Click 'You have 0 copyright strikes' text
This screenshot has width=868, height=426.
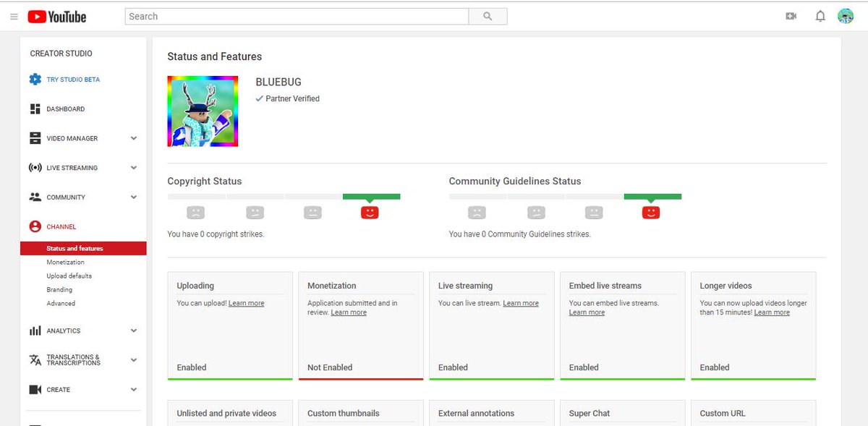216,234
